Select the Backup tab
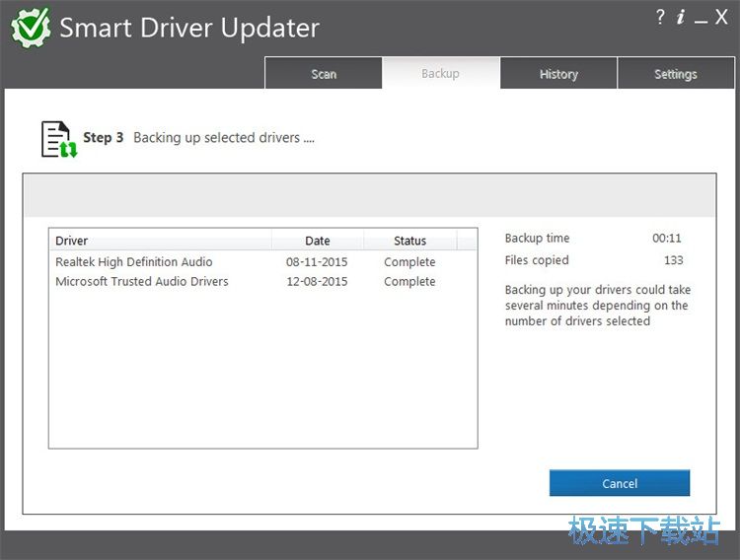Screen dimensions: 740x560 pyautogui.click(x=440, y=74)
